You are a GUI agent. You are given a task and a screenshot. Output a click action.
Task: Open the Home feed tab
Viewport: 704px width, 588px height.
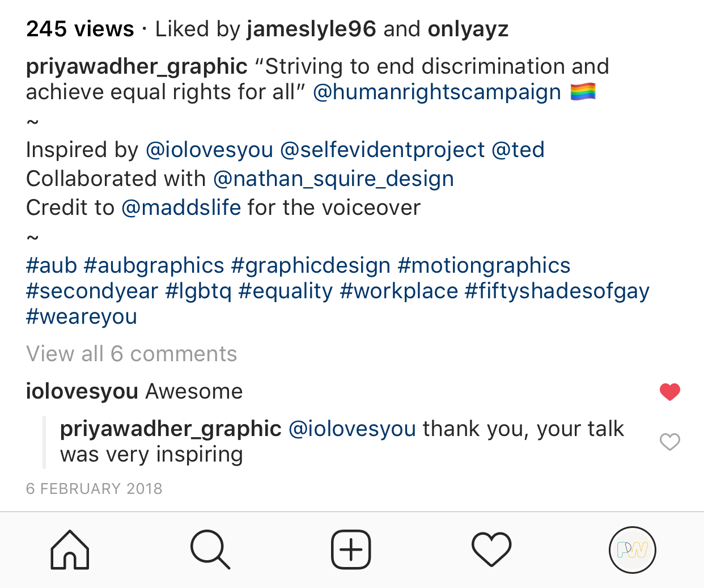coord(70,549)
